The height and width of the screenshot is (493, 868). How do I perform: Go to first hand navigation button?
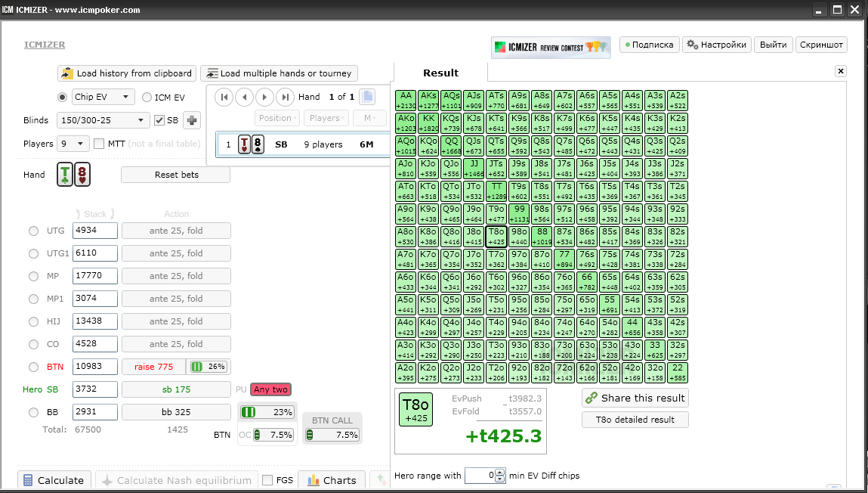click(x=224, y=97)
